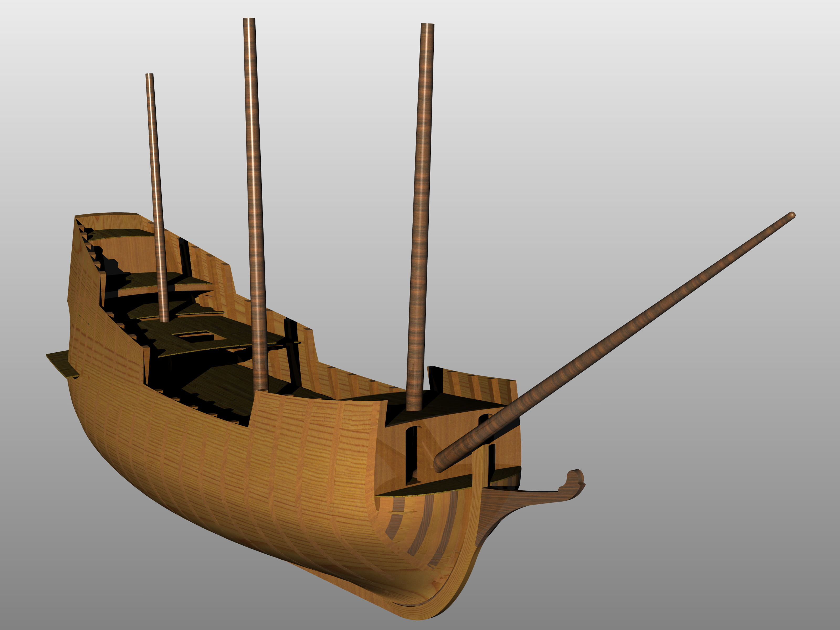Click the base of the bowsprit pole
840x630 pixels.
pyautogui.click(x=440, y=464)
